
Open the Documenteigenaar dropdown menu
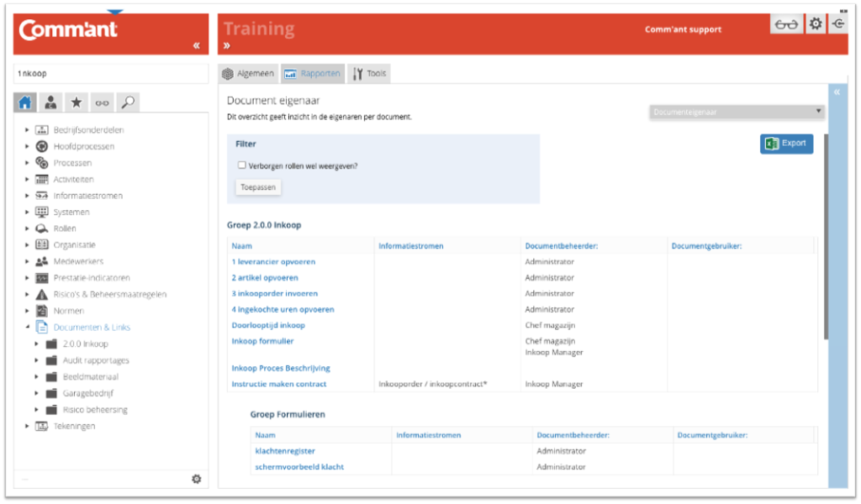[736, 111]
